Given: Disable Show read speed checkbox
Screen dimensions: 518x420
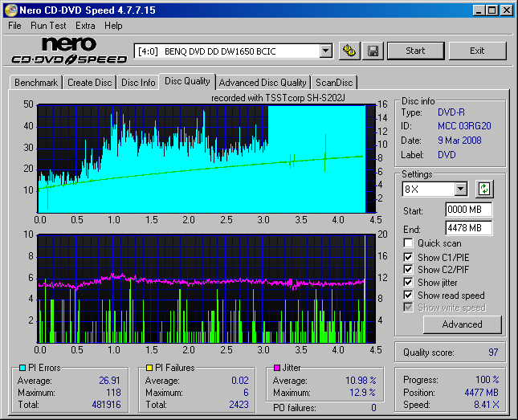Looking at the screenshot, I should pos(408,295).
